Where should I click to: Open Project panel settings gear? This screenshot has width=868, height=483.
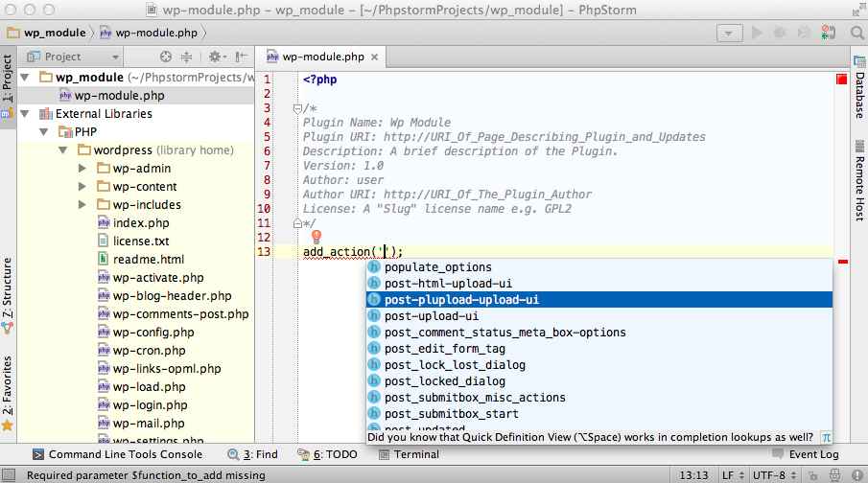point(217,57)
